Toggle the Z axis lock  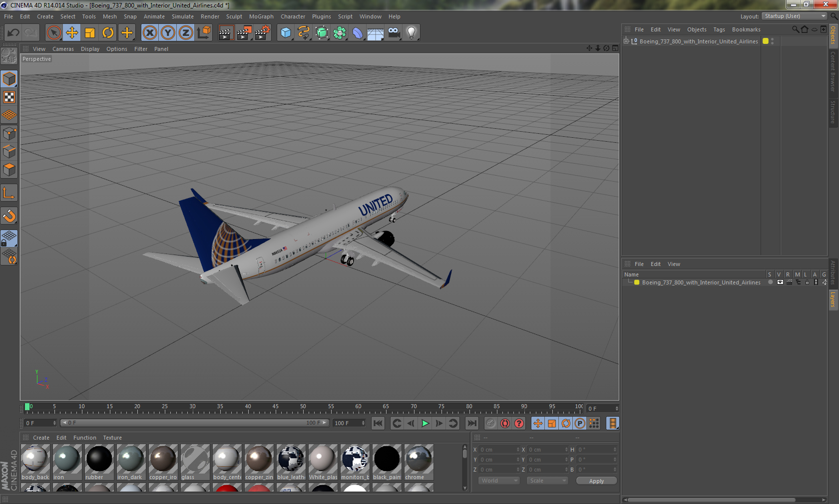186,33
